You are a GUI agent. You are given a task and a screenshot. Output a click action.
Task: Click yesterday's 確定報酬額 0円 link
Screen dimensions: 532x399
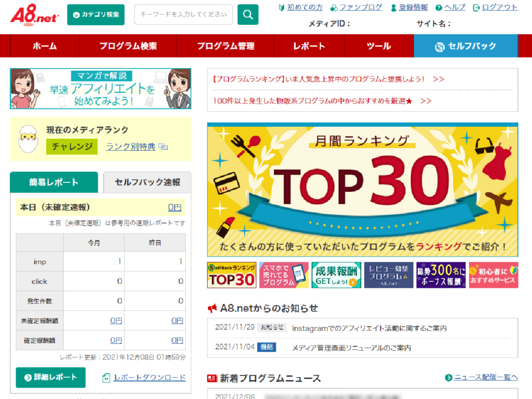[177, 340]
